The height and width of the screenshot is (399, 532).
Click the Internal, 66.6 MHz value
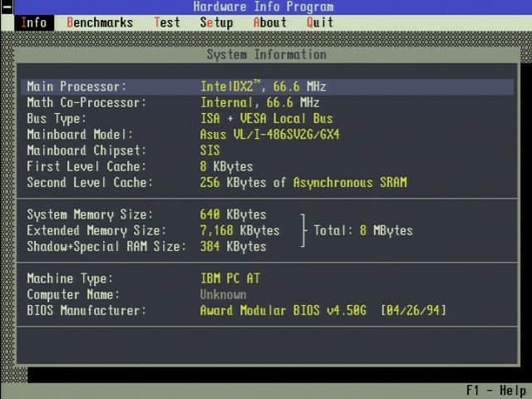click(259, 102)
